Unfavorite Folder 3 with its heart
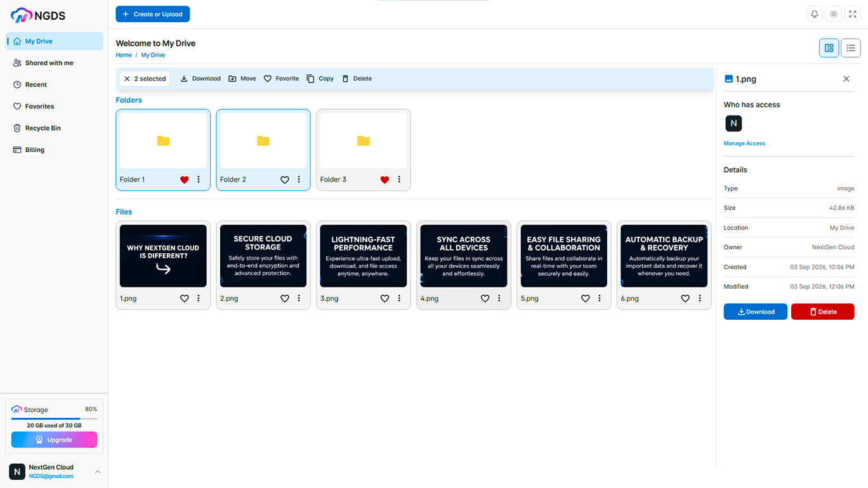The width and height of the screenshot is (868, 488). point(385,180)
